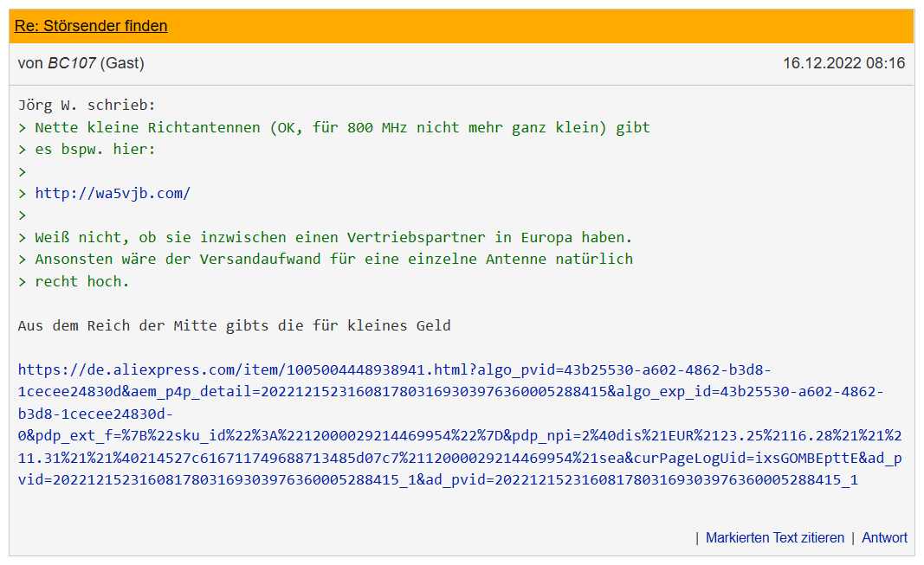The height and width of the screenshot is (565, 924).
Task: Click the "(Gast)" label beside the author
Action: click(122, 63)
